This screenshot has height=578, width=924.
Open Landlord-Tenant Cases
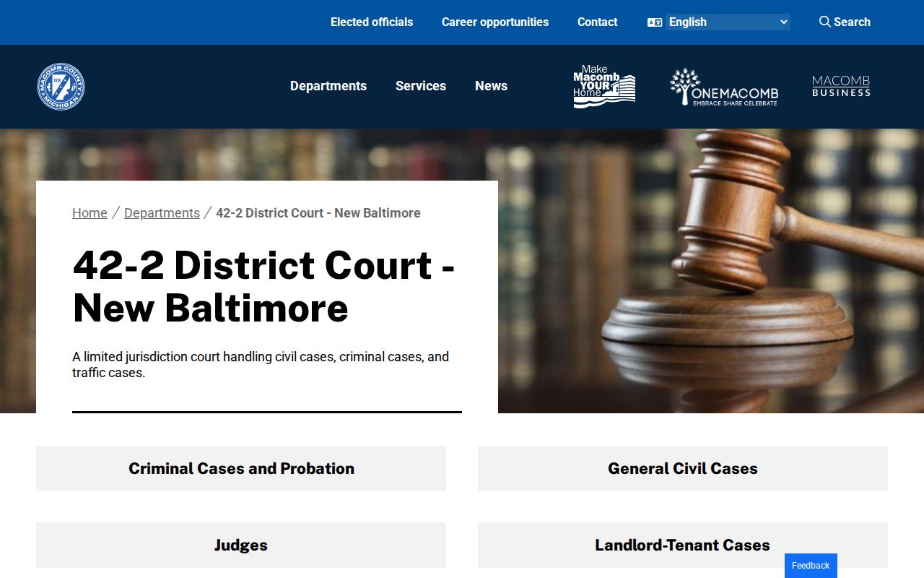tap(683, 545)
